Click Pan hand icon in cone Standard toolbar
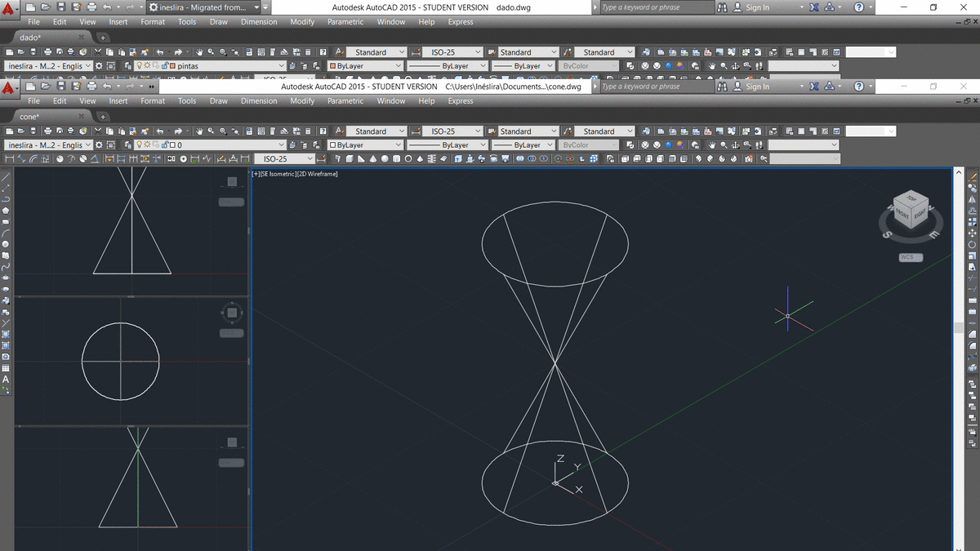 199,131
